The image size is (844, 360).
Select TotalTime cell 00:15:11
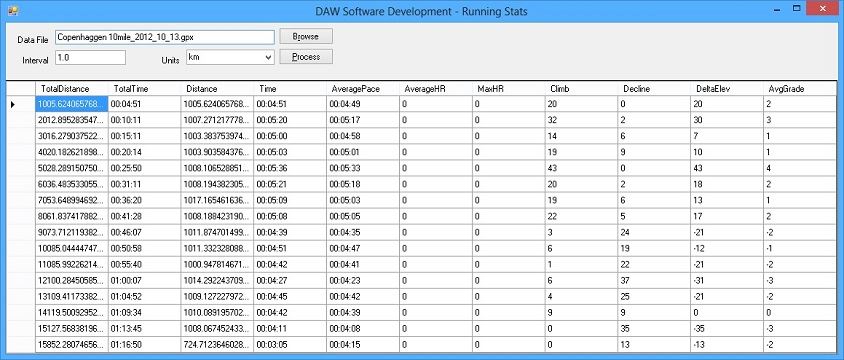pyautogui.click(x=144, y=136)
